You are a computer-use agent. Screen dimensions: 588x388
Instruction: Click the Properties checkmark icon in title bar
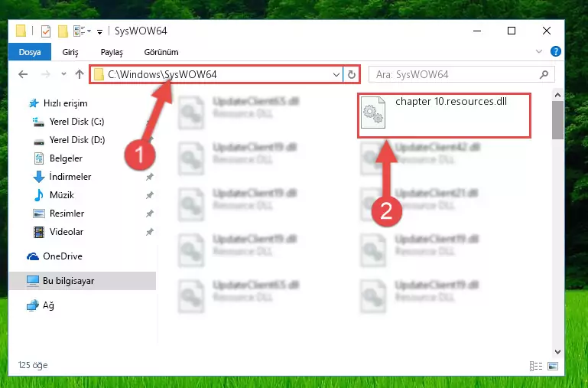pos(46,31)
